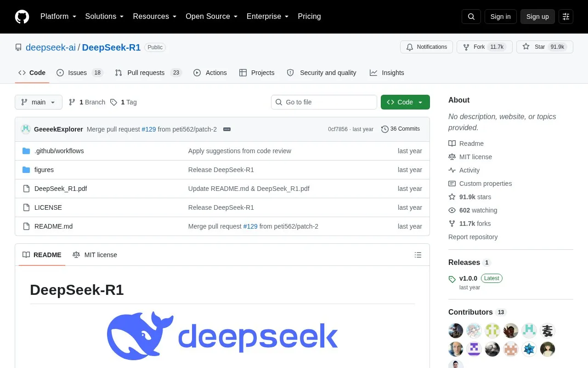The height and width of the screenshot is (368, 588).
Task: View the 36 Commits history
Action: coord(401,129)
